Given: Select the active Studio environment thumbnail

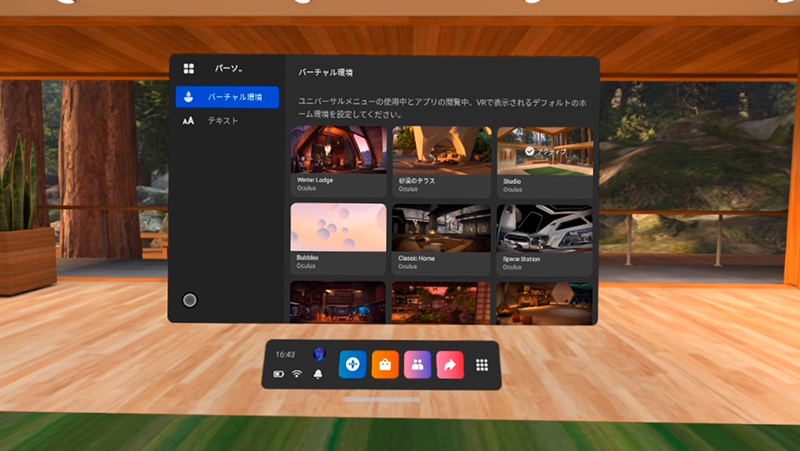Looking at the screenshot, I should (545, 152).
